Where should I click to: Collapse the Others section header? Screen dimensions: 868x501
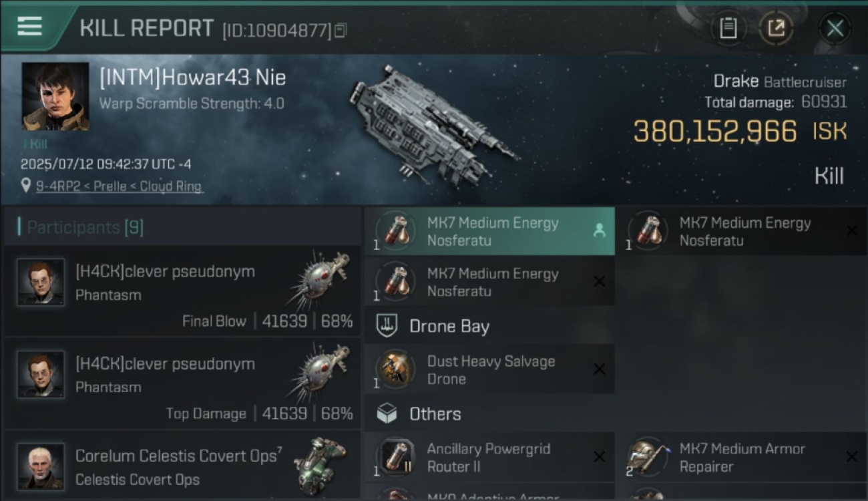tap(489, 414)
